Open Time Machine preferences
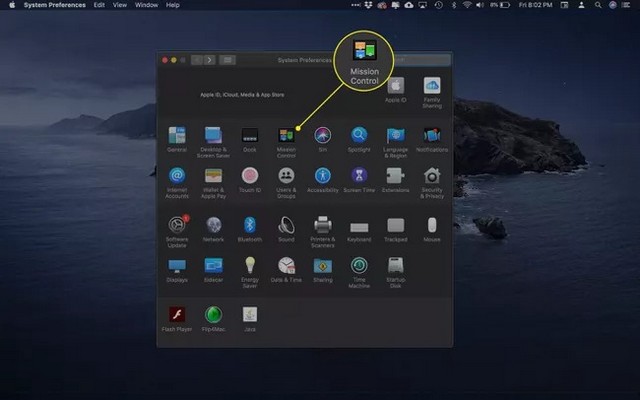The image size is (640, 400). 359,272
